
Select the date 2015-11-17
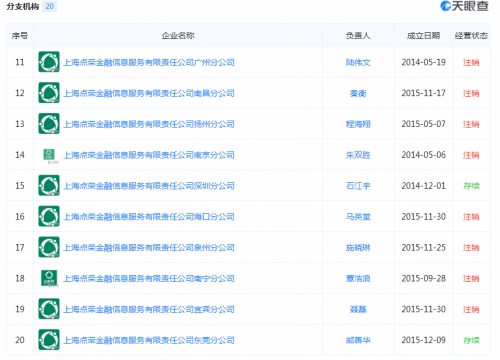pos(423,93)
